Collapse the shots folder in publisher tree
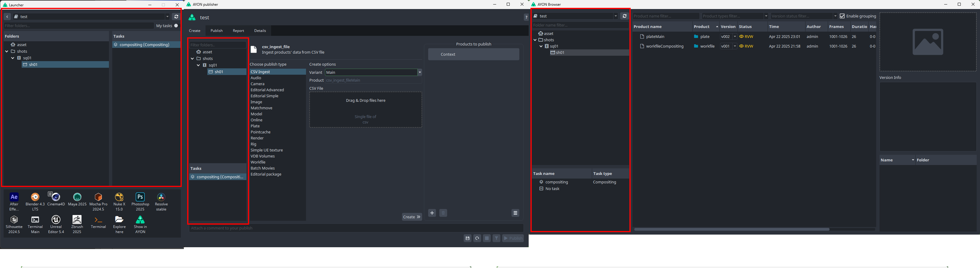 click(x=193, y=59)
